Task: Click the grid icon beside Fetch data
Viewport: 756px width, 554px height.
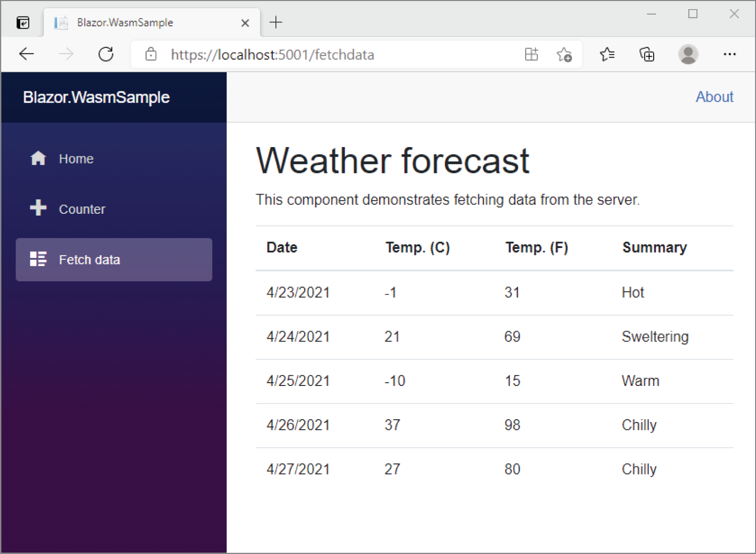Action: (x=38, y=259)
